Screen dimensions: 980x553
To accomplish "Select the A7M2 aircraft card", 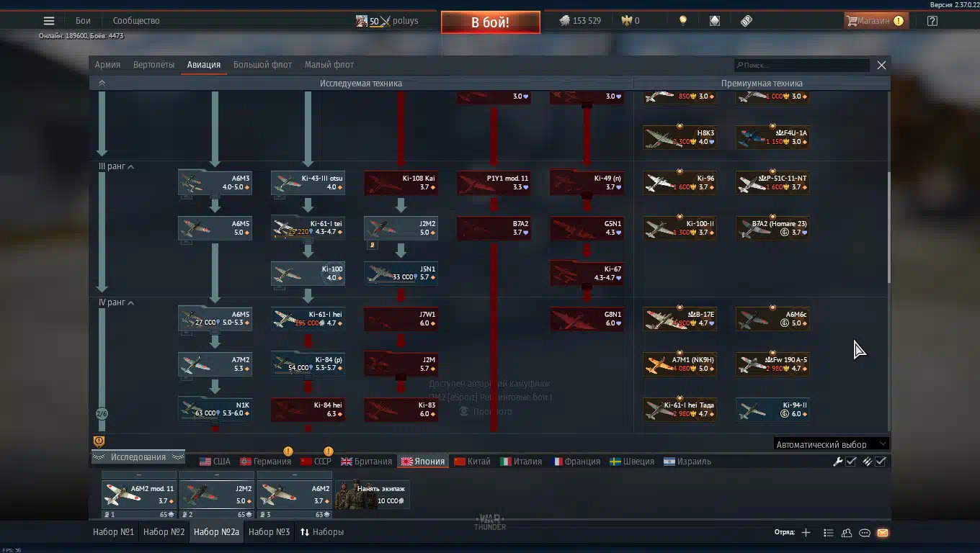I will 215,364.
